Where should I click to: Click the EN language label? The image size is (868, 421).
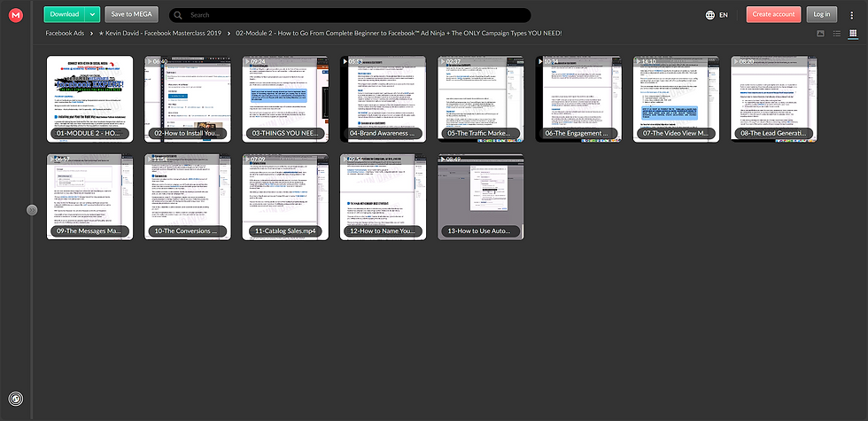click(x=724, y=15)
